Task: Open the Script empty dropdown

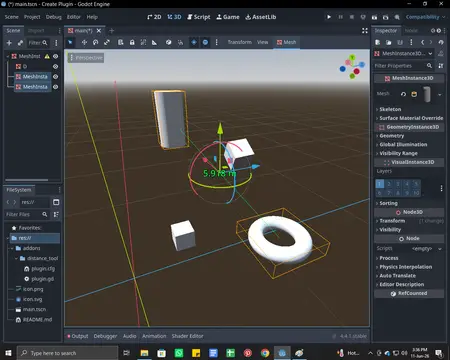Action: point(426,248)
